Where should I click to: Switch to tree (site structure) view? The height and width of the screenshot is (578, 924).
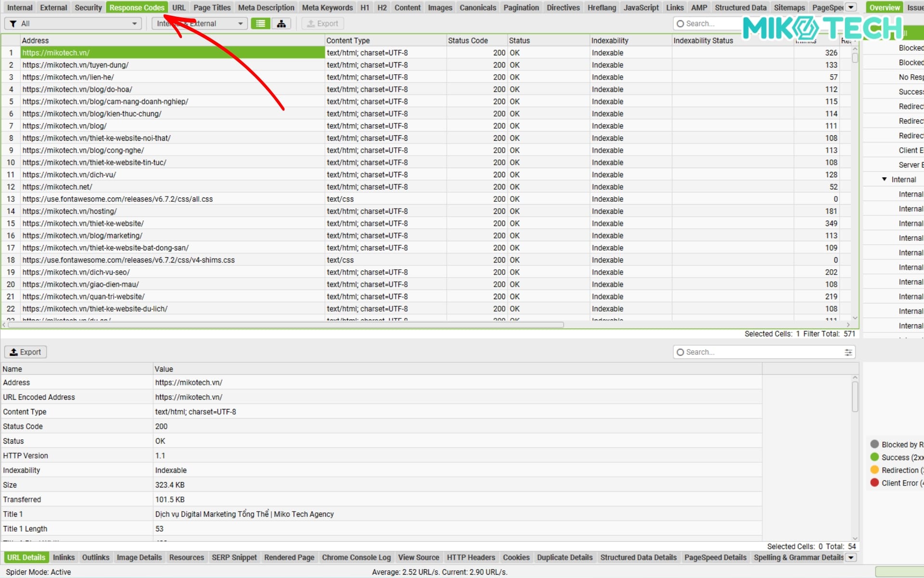click(x=281, y=24)
